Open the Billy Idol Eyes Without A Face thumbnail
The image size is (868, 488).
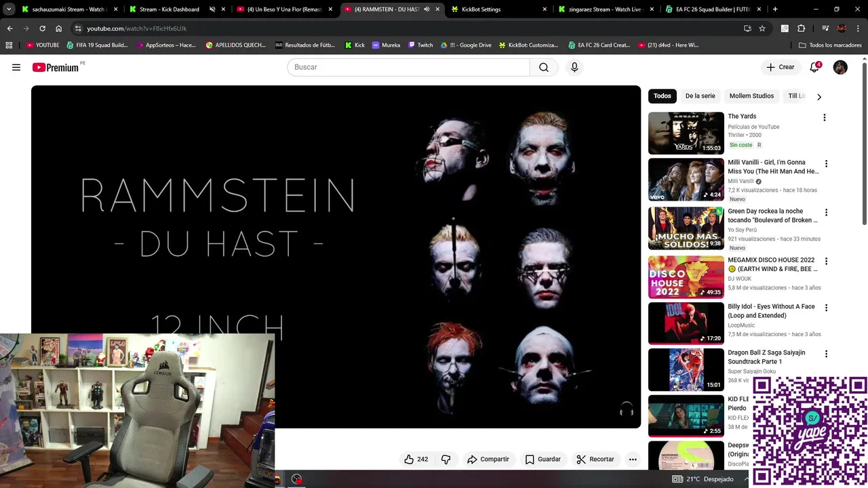click(686, 323)
